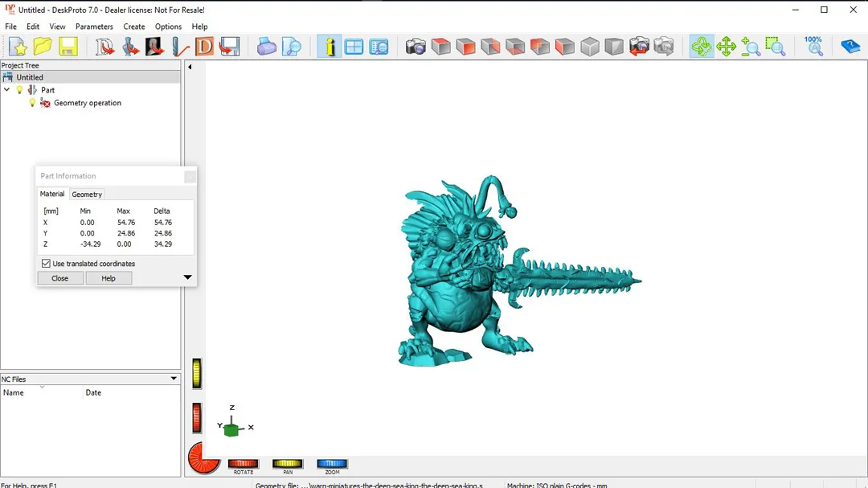Open the Edit menu

tap(33, 27)
